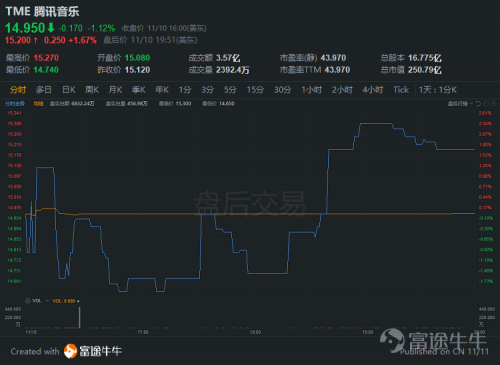The image size is (500, 365).
Task: Open the 多日 multi-day chart tab
Action: [44, 90]
